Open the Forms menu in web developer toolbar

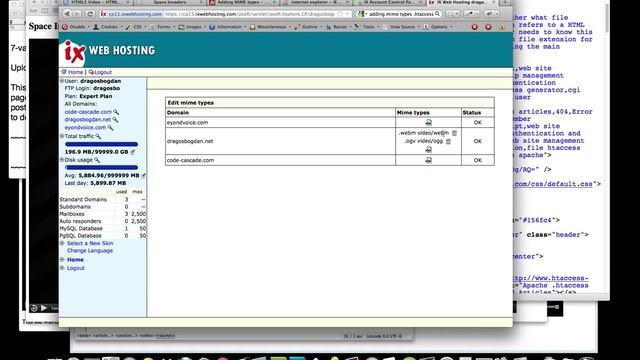click(161, 27)
